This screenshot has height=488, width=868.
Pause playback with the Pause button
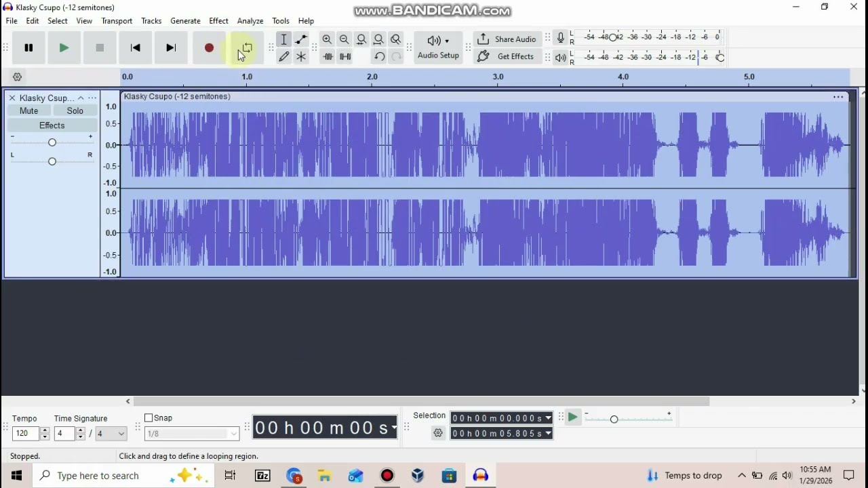click(x=28, y=47)
